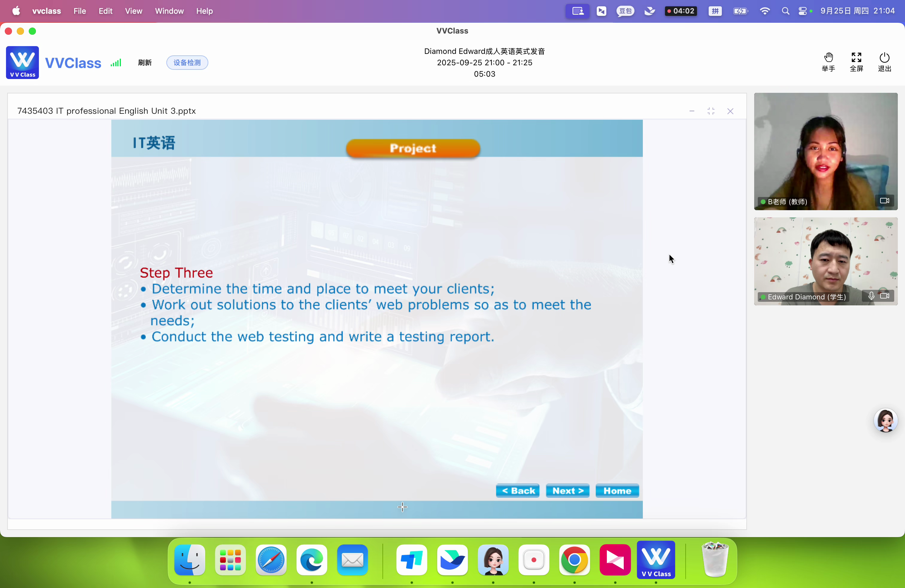Click the raise hand (举手) icon
The image size is (905, 588).
point(828,62)
